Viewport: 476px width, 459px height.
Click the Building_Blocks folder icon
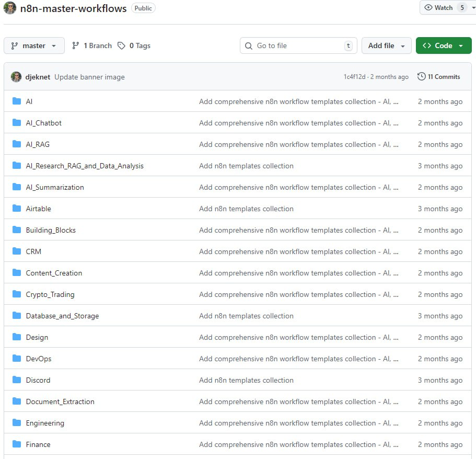pyautogui.click(x=17, y=229)
